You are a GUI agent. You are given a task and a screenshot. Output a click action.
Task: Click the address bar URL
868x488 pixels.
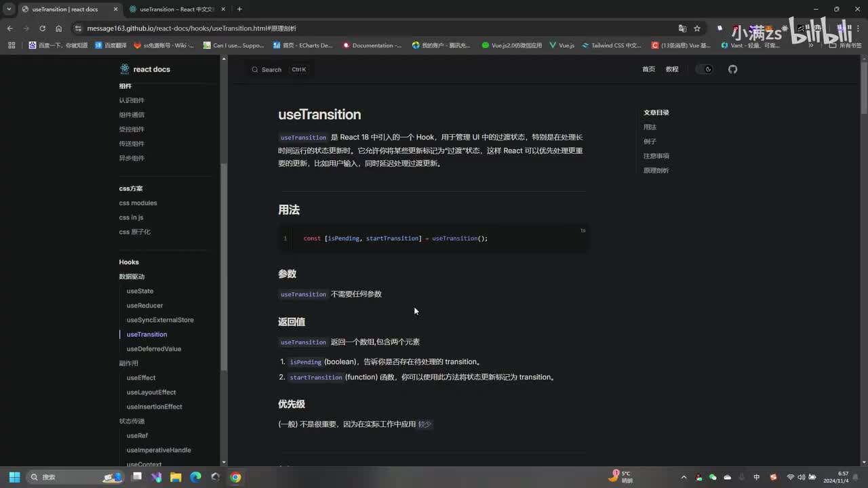(x=191, y=28)
